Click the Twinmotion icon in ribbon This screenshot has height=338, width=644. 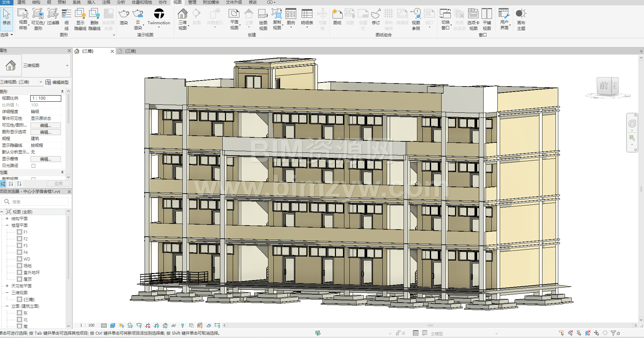click(159, 14)
